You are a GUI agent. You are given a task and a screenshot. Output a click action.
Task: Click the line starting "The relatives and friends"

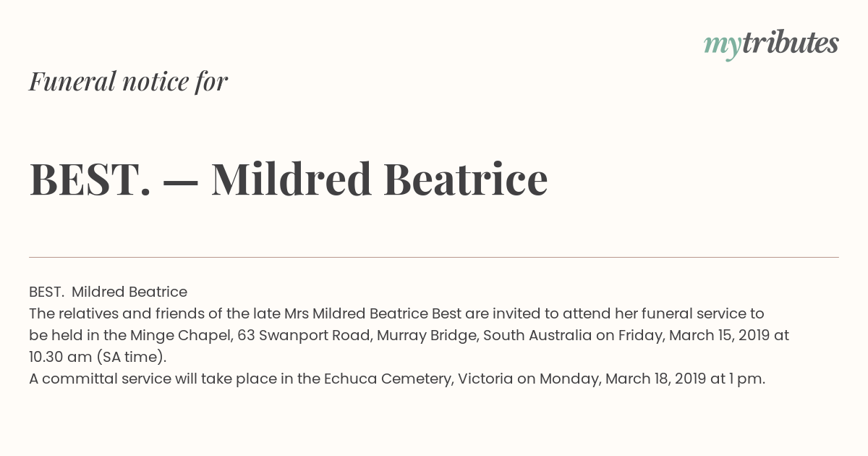point(396,313)
